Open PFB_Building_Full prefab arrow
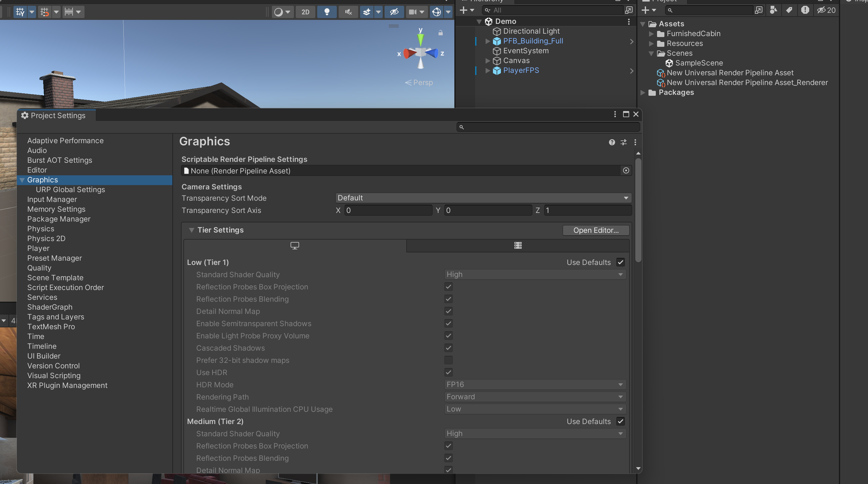The image size is (868, 484). coord(632,41)
